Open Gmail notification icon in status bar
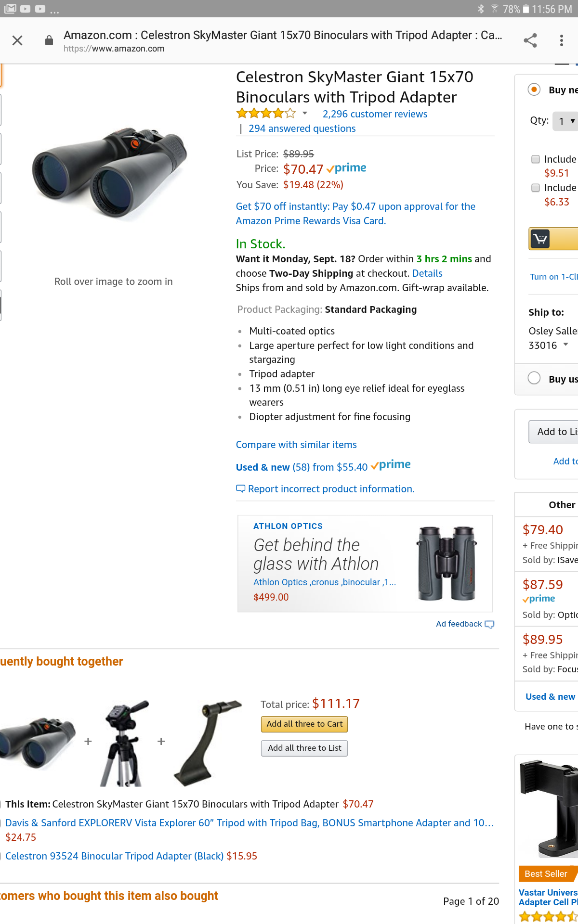 pos(10,9)
